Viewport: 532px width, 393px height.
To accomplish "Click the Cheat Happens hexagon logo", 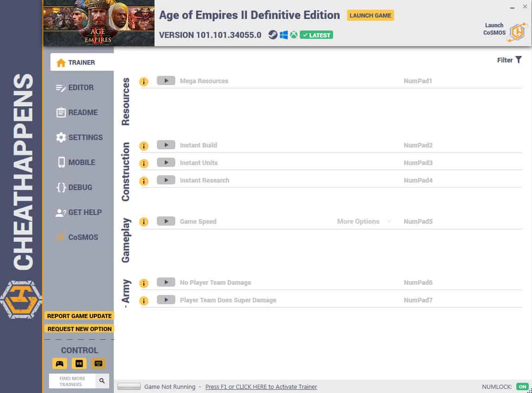I will click(21, 300).
